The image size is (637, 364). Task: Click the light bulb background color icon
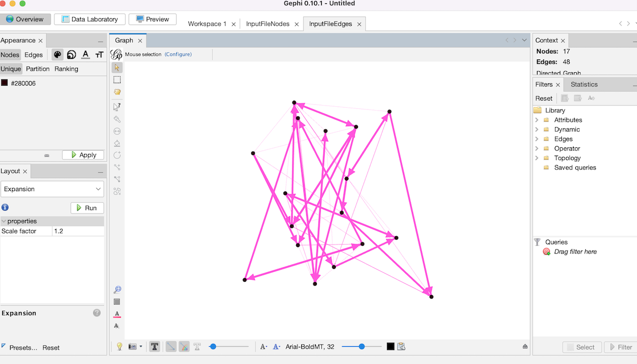pos(119,347)
